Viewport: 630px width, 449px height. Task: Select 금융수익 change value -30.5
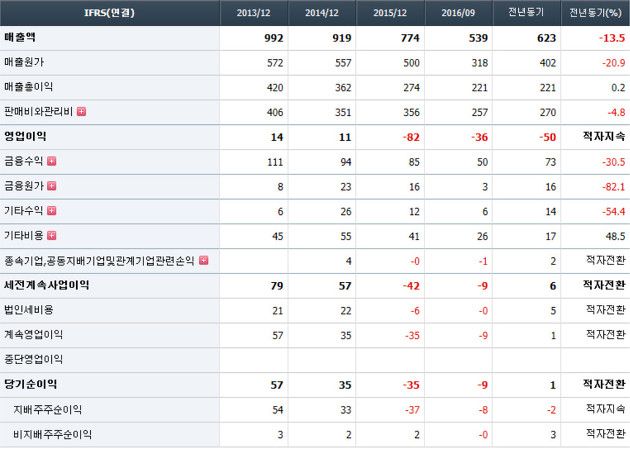(x=614, y=162)
